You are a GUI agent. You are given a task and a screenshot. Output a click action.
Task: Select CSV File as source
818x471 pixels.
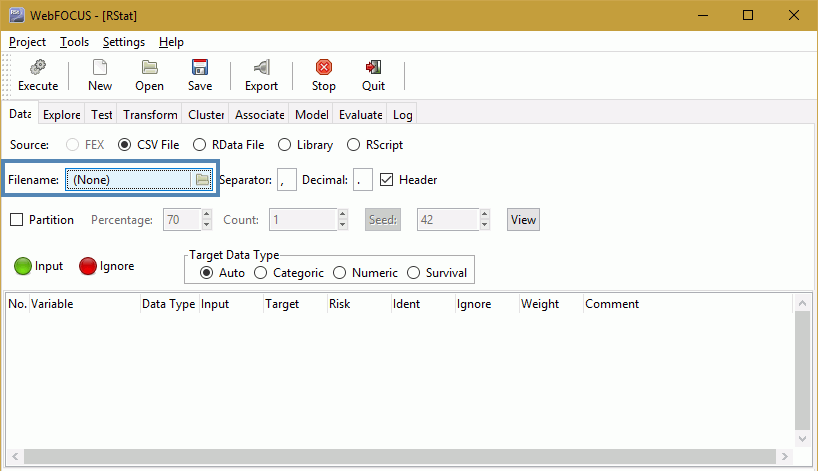point(124,144)
